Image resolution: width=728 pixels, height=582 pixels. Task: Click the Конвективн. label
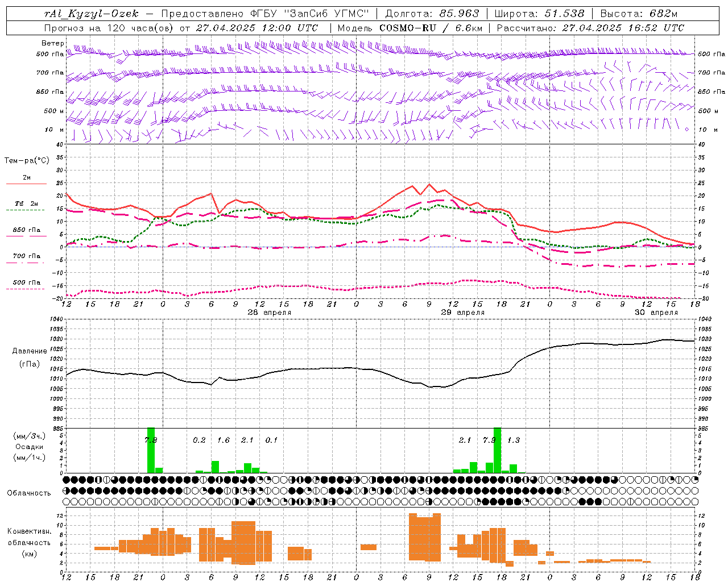pos(29,531)
